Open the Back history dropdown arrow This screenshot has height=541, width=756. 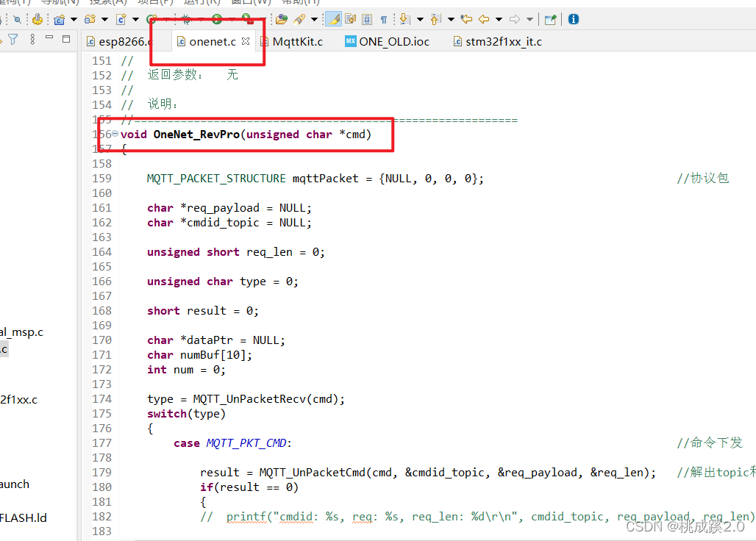[x=499, y=19]
